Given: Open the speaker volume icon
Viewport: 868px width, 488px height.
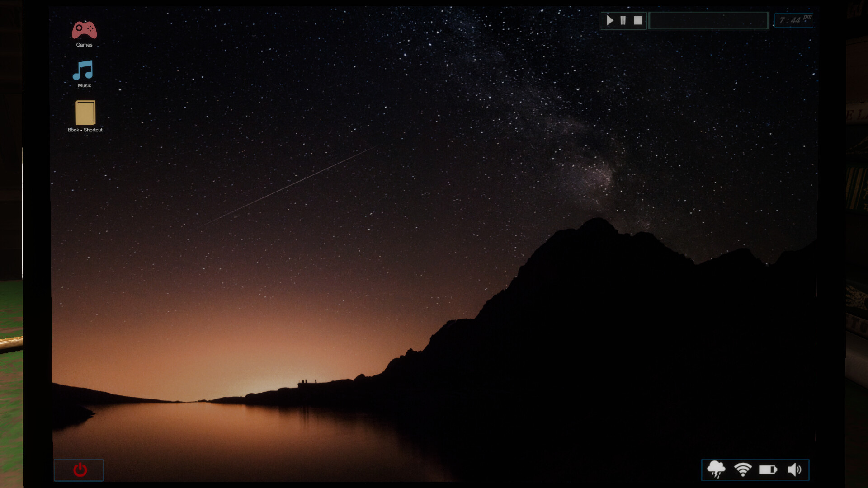Looking at the screenshot, I should [795, 470].
